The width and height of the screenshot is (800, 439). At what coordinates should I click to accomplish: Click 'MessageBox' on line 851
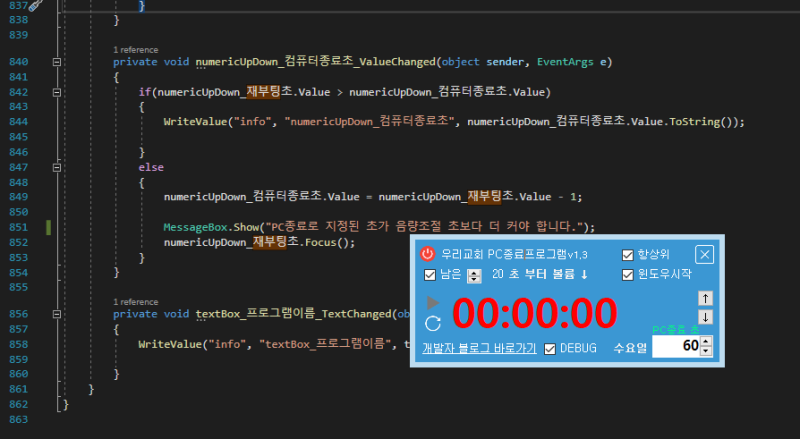(195, 227)
